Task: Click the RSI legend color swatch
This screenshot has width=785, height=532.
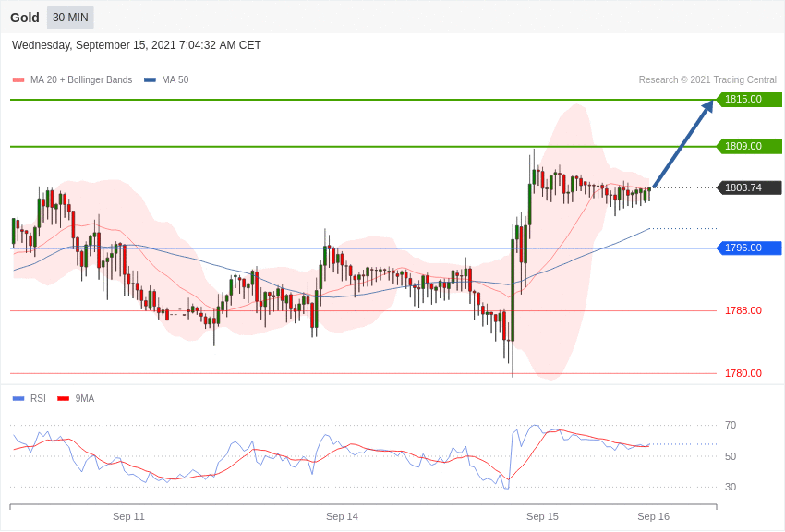Action: [x=18, y=399]
